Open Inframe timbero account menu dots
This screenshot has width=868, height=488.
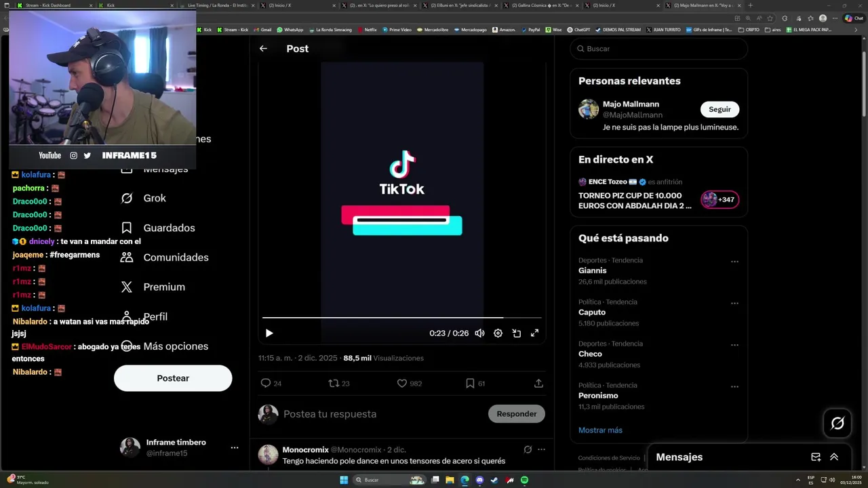pos(234,448)
